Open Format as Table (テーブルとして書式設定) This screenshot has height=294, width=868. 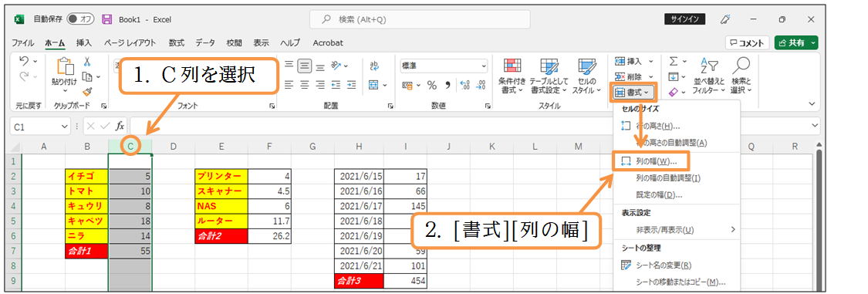(x=549, y=76)
